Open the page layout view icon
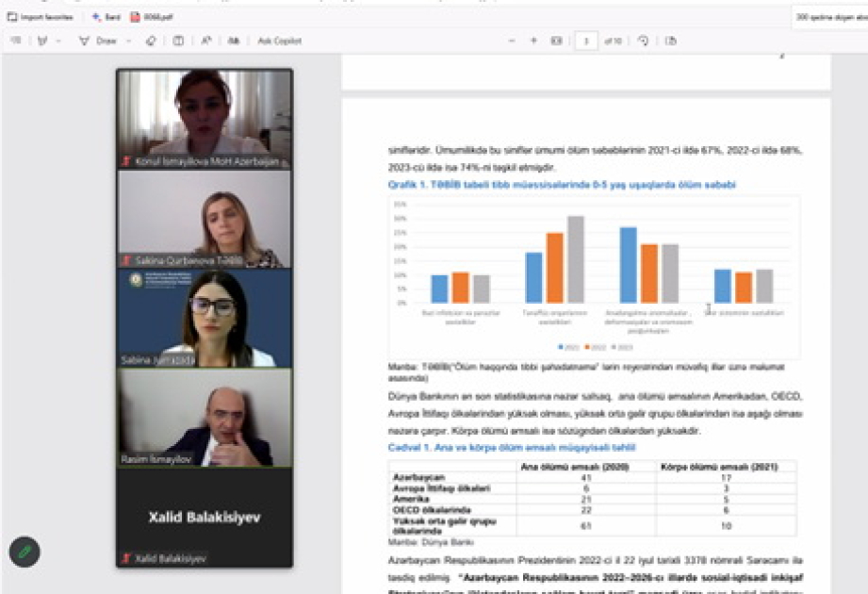Viewport: 868px width, 594px height. pyautogui.click(x=178, y=41)
